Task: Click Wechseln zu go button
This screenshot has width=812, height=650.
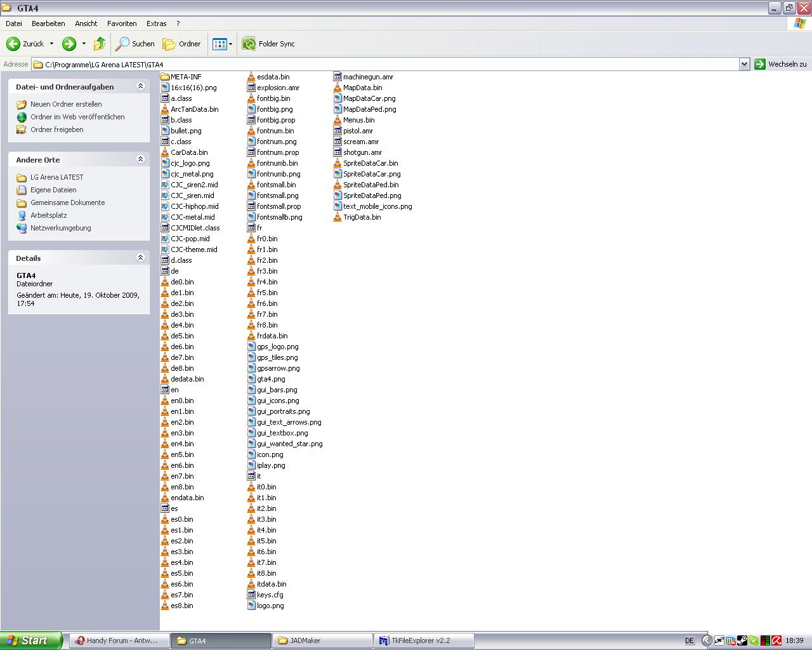Action: click(780, 64)
